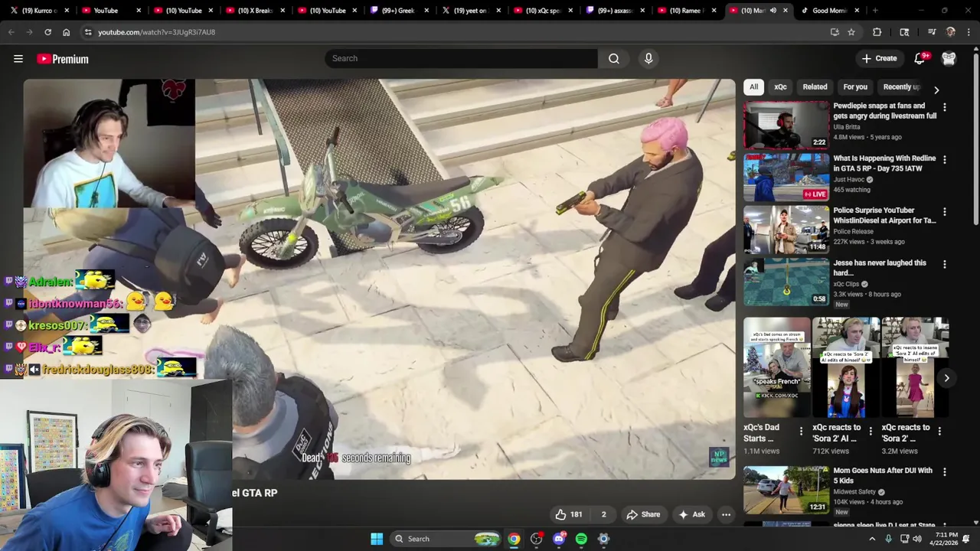Open options for Pewdiepie snaps video
Screen dimensions: 980x551
coord(944,107)
